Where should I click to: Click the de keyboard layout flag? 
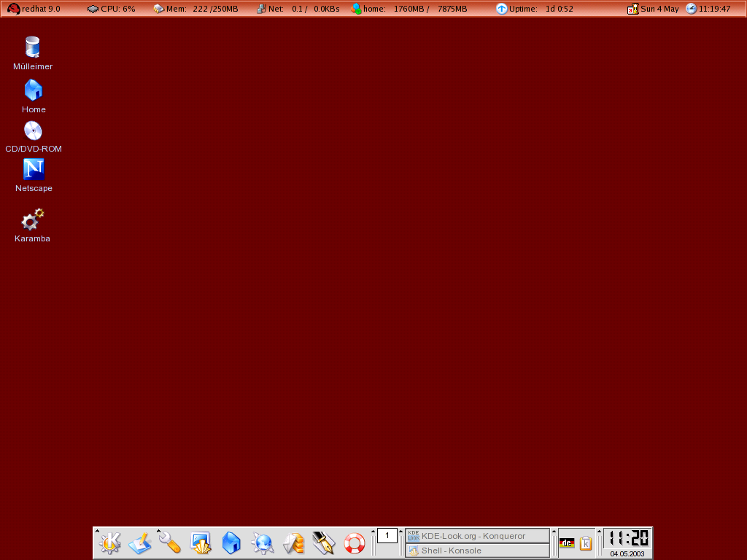[x=567, y=542]
